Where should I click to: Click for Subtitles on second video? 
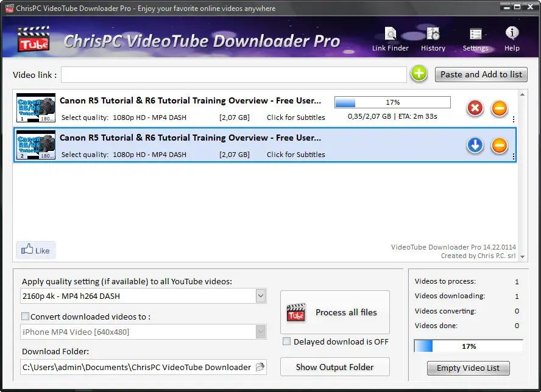click(x=295, y=155)
